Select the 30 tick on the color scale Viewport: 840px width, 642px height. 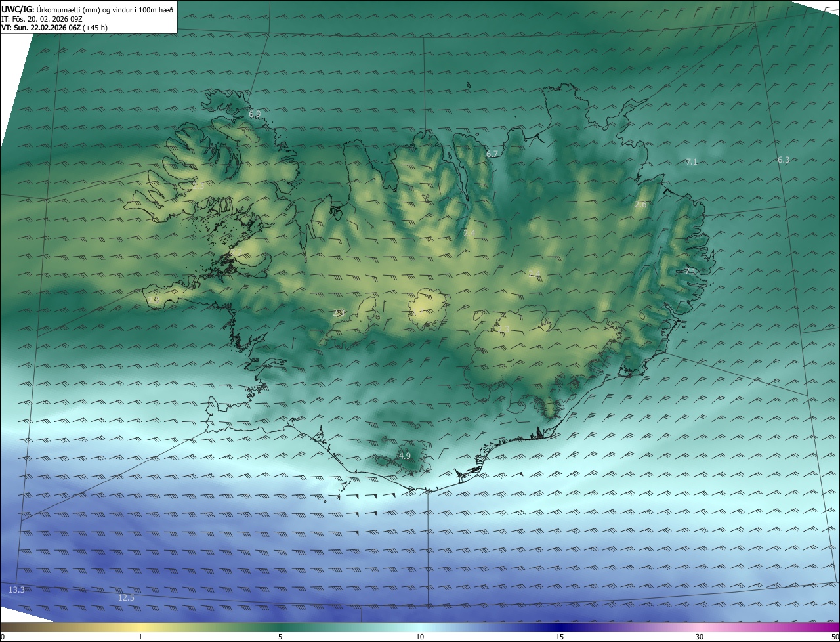coord(700,637)
